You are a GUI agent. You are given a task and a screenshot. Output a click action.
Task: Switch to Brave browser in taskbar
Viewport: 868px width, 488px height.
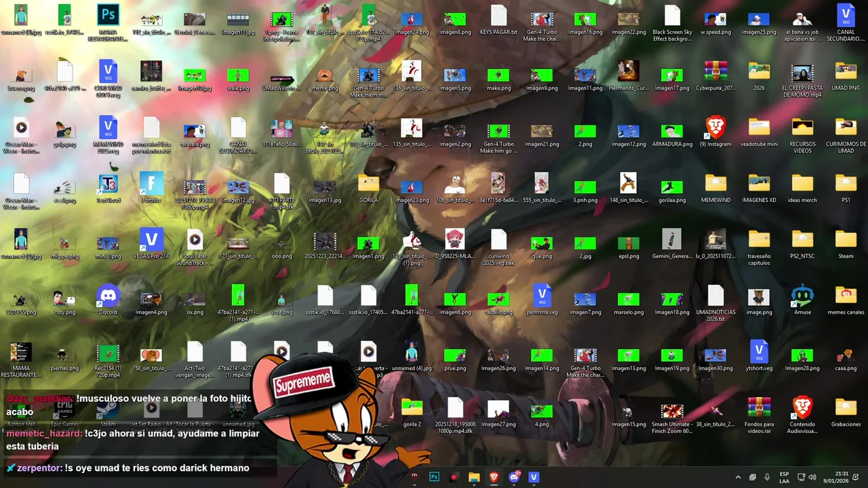(x=494, y=477)
